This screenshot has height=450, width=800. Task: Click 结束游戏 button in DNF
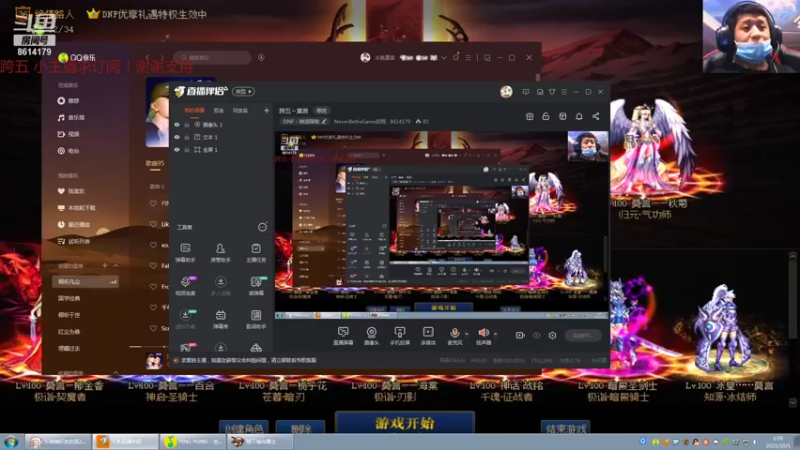(x=566, y=429)
